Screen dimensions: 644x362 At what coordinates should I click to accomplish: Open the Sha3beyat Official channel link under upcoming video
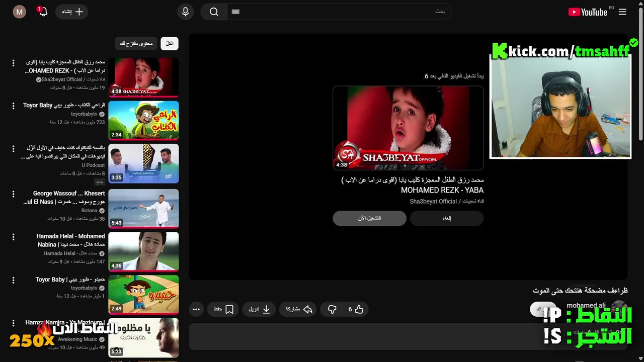(447, 201)
